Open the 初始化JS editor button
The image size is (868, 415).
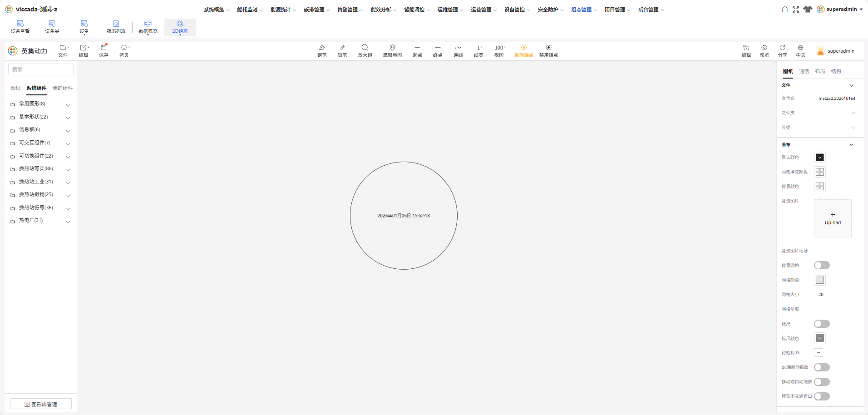coord(819,353)
